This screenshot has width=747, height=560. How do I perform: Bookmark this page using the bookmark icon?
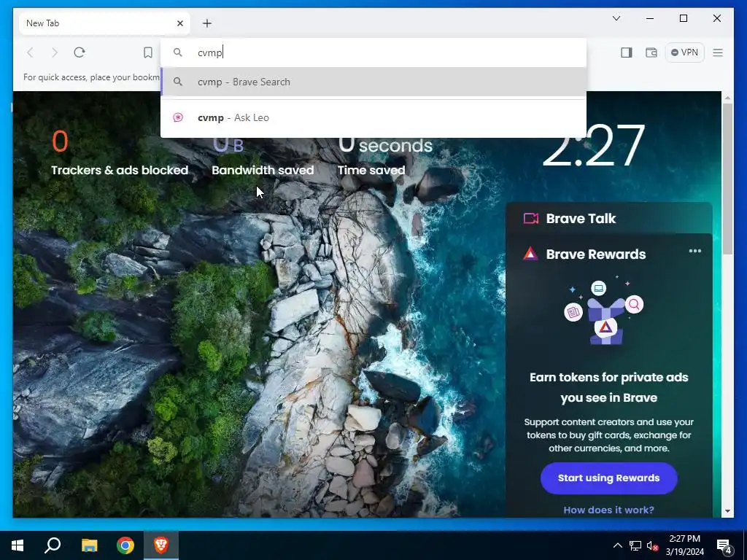coord(148,52)
